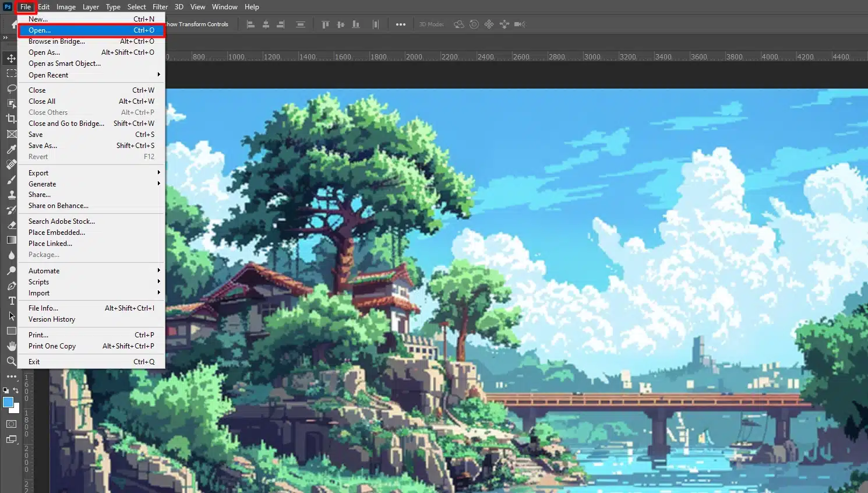
Task: Select the Rectangle shape tool
Action: pos(11,331)
